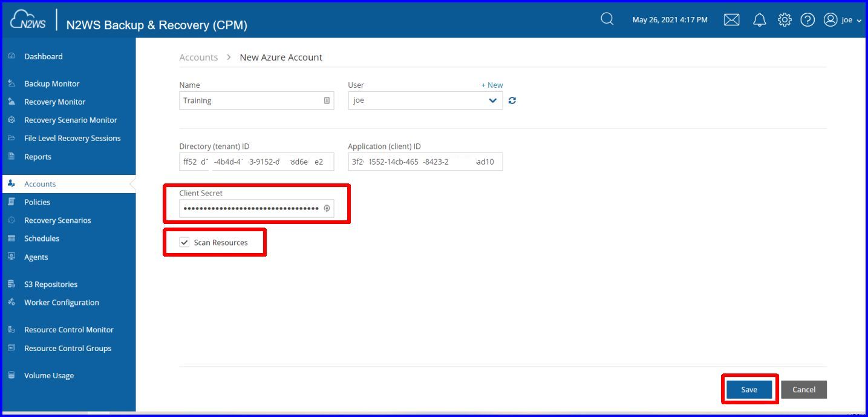Click the Recovery Monitor sidebar icon
The width and height of the screenshot is (868, 417).
click(11, 102)
